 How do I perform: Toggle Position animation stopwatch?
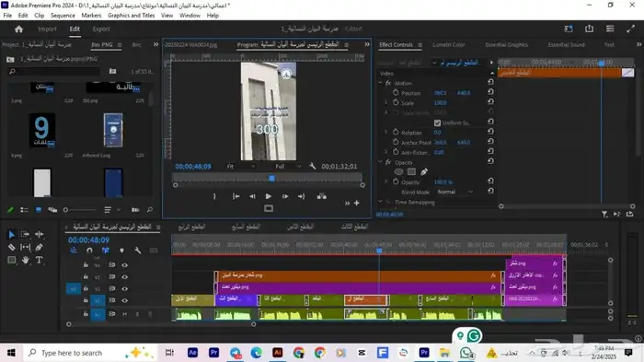396,93
